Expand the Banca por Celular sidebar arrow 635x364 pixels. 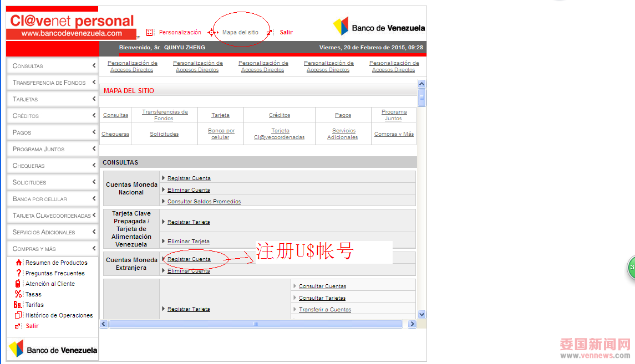94,198
